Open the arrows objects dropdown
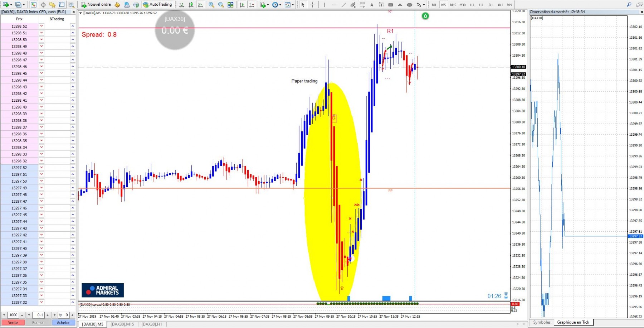 421,5
